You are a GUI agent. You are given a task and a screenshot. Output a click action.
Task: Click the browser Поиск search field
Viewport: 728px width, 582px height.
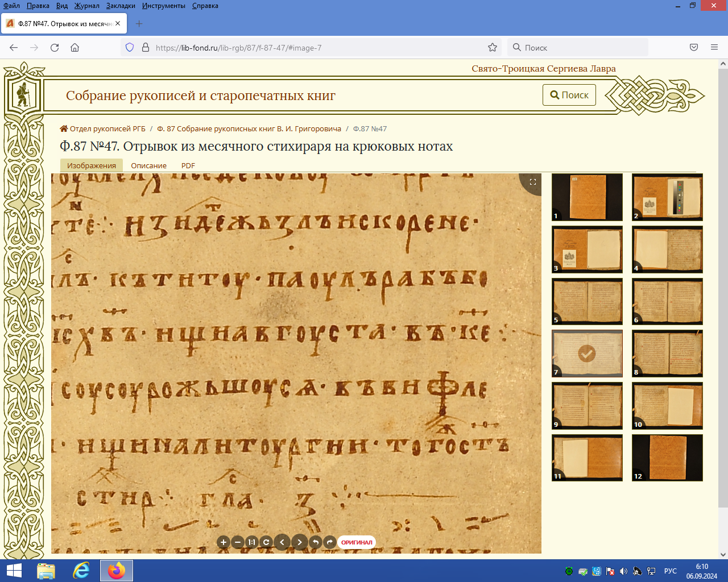[577, 48]
